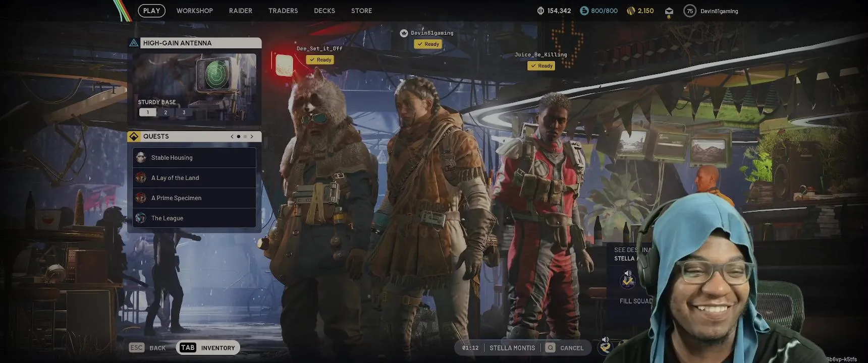Click the Ready badge under Juice_Be_Killing
The width and height of the screenshot is (868, 363).
[541, 66]
